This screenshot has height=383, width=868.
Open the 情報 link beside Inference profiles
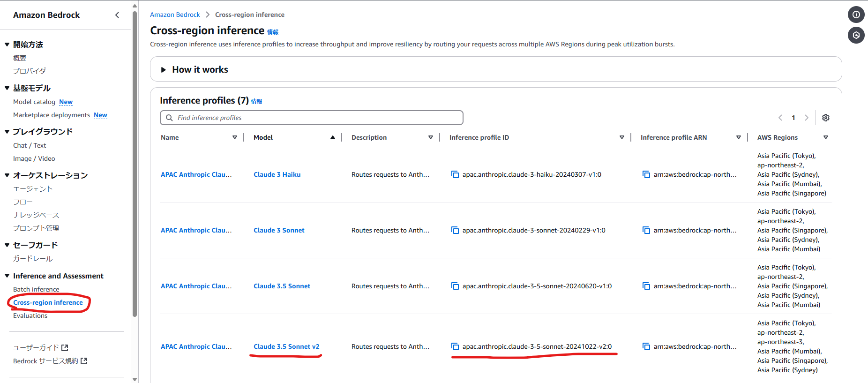pyautogui.click(x=256, y=101)
